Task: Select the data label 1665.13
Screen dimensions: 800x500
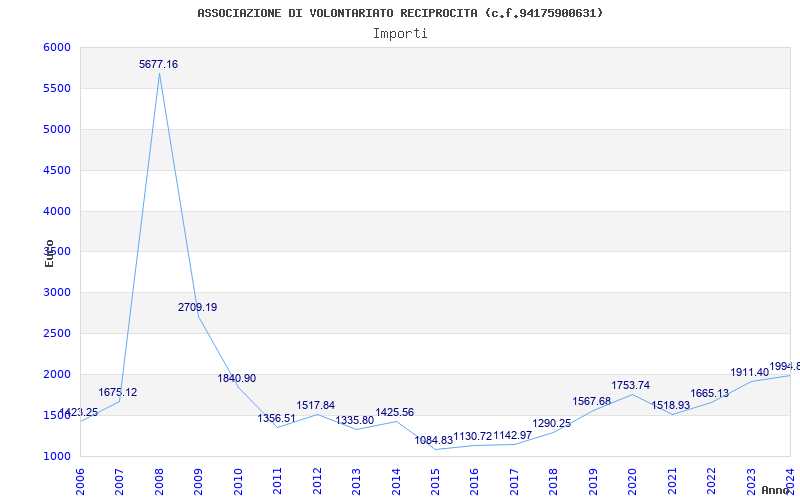Action: pyautogui.click(x=710, y=393)
